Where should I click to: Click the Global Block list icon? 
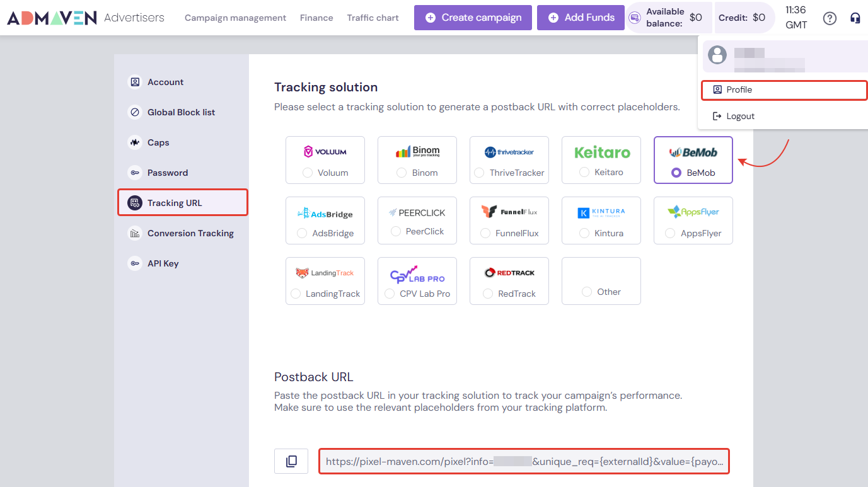(x=135, y=112)
